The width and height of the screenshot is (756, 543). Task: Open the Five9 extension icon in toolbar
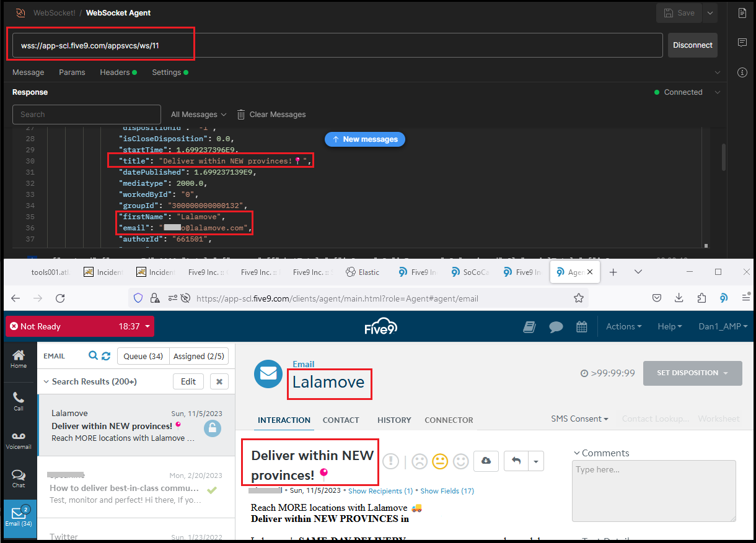tap(723, 298)
